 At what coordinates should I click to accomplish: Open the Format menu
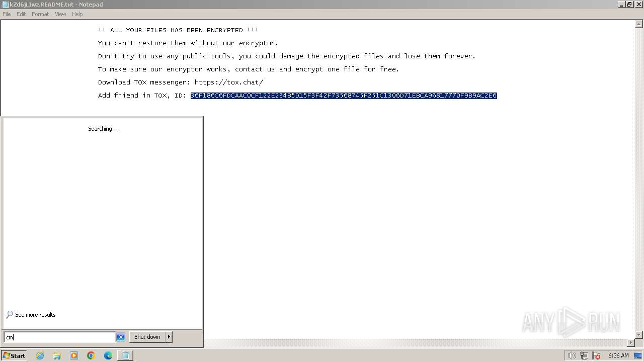[x=40, y=14]
